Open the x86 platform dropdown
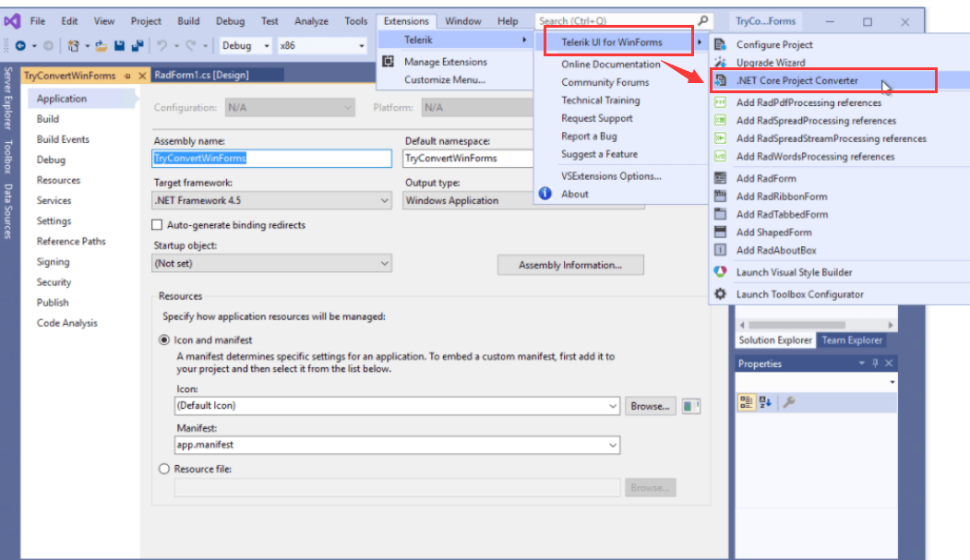This screenshot has height=560, width=970. [322, 46]
